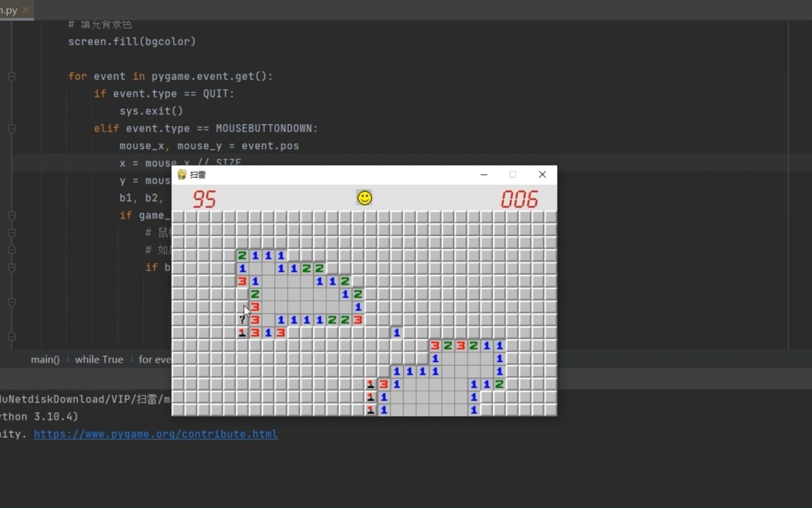Click the 'sys.exit()' code line
The height and width of the screenshot is (508, 812).
coord(151,111)
